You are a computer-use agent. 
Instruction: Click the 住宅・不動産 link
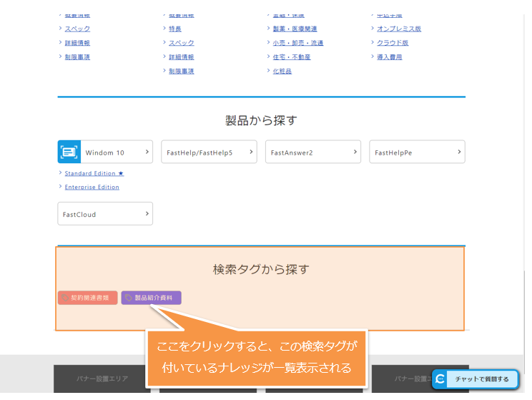[x=292, y=57]
